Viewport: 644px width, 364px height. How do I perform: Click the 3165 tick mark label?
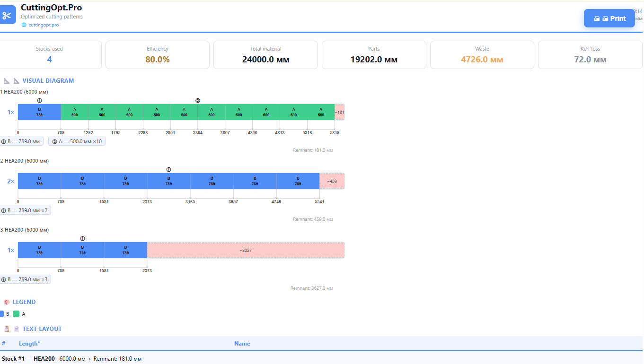pyautogui.click(x=190, y=202)
